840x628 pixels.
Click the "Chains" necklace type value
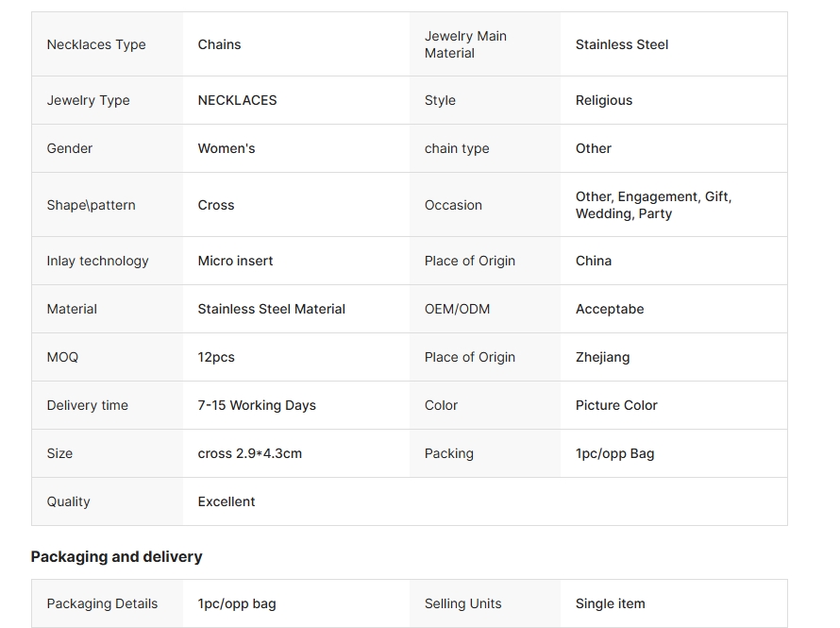[219, 44]
